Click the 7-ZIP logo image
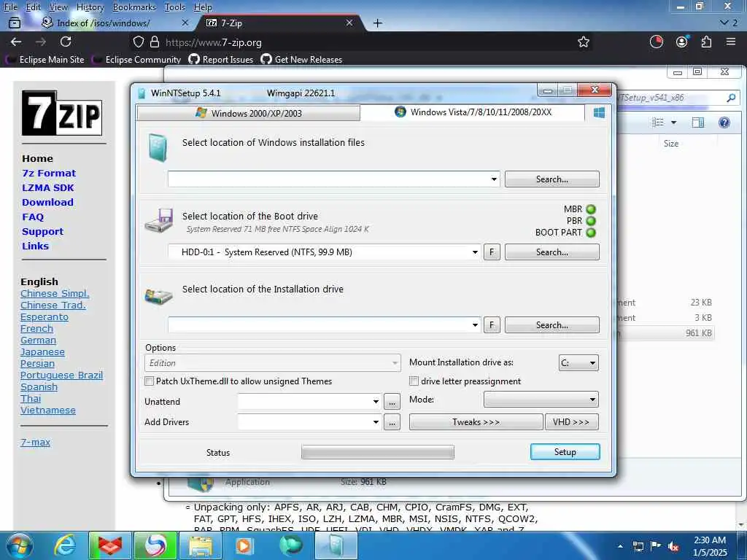This screenshot has height=560, width=747. click(x=62, y=113)
